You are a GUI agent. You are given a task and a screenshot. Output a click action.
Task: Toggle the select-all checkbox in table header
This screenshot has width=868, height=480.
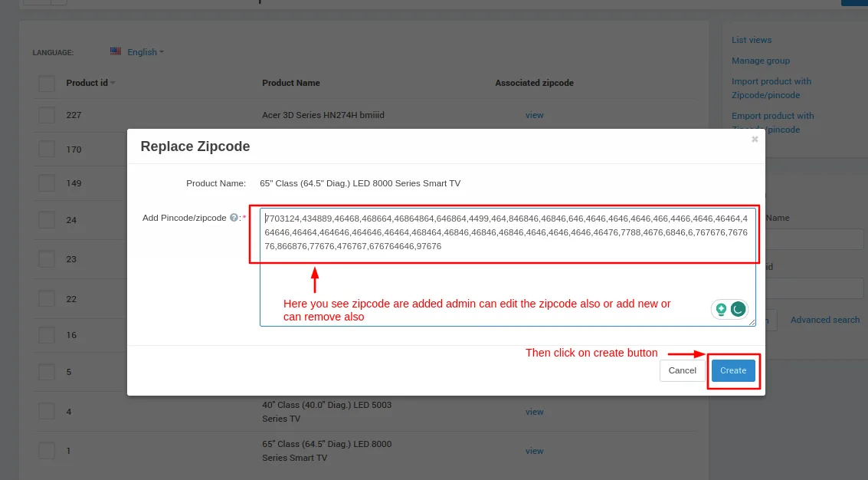click(47, 83)
